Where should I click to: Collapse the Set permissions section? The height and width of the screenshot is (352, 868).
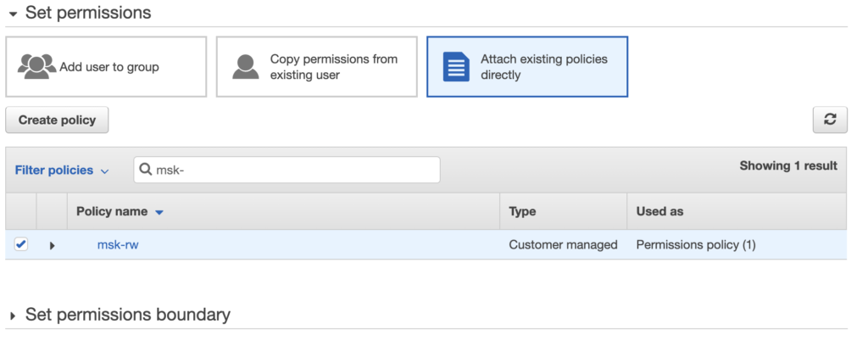point(13,14)
